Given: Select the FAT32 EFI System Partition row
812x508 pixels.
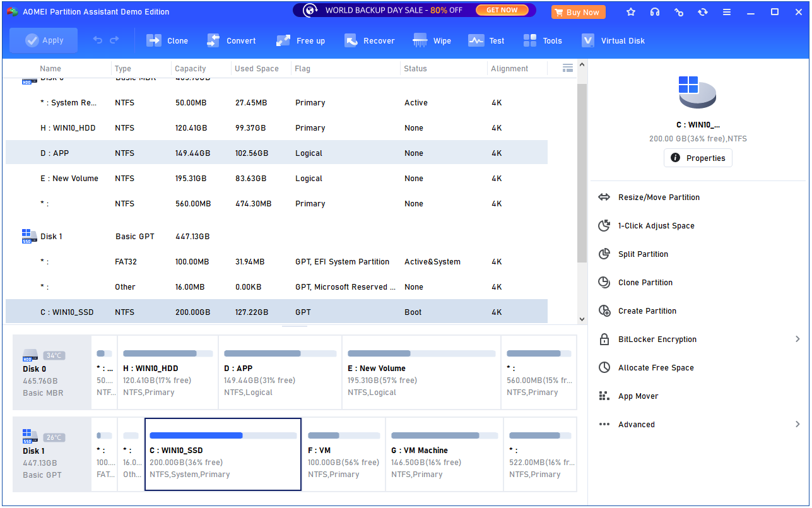Looking at the screenshot, I should tap(276, 262).
